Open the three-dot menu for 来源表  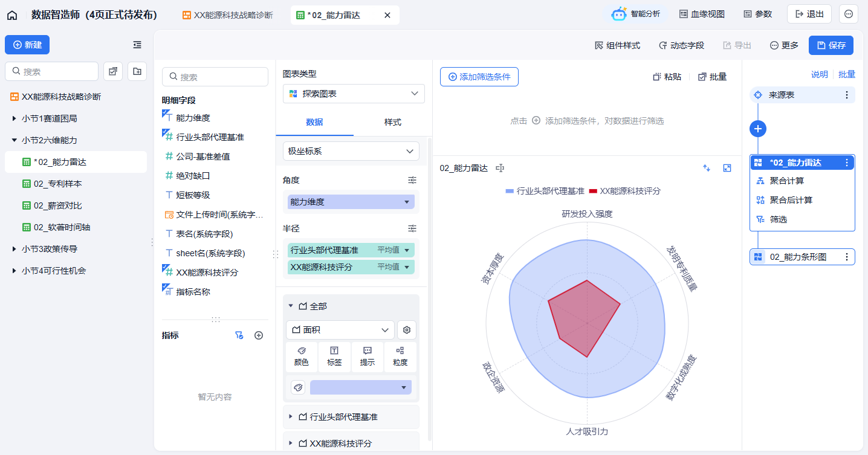847,95
